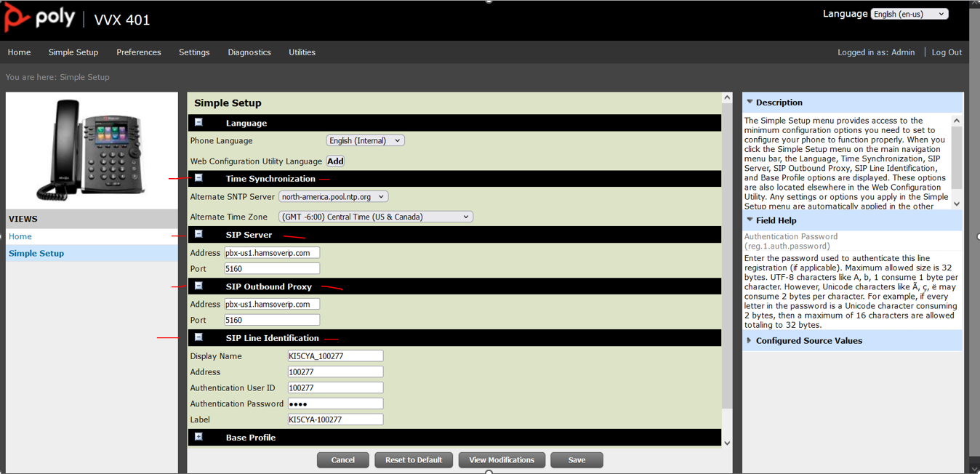Collapse the Time Synchronization section

[x=198, y=178]
